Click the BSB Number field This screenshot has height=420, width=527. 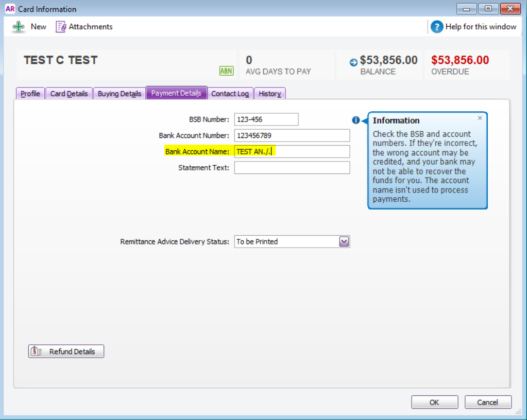[266, 119]
